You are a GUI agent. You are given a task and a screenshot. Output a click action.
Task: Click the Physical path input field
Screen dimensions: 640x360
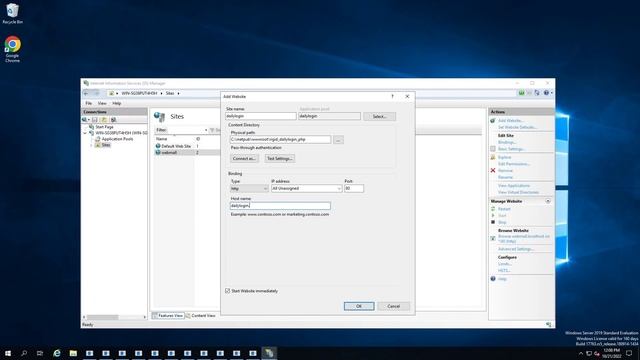click(280, 140)
